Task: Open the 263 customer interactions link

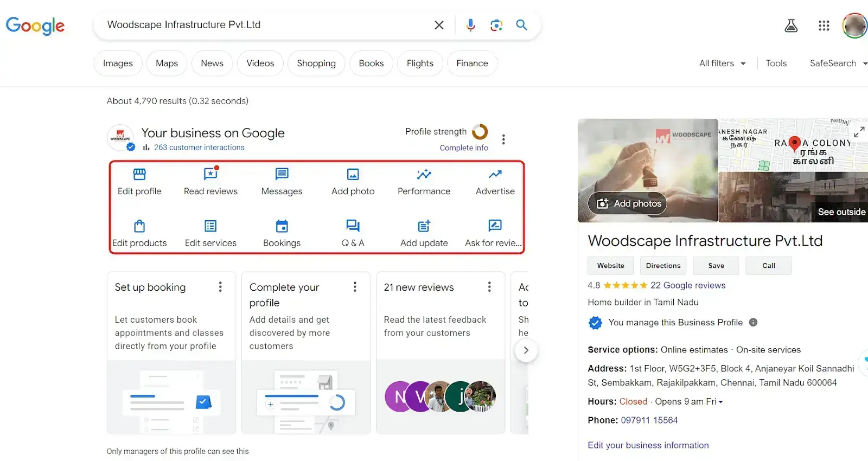Action: (x=199, y=148)
